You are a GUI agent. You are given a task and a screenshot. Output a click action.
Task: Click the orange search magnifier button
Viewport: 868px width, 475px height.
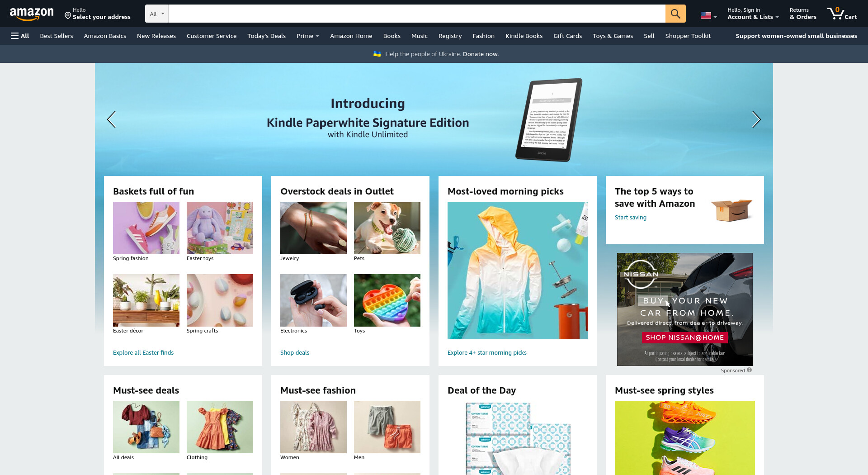click(675, 14)
